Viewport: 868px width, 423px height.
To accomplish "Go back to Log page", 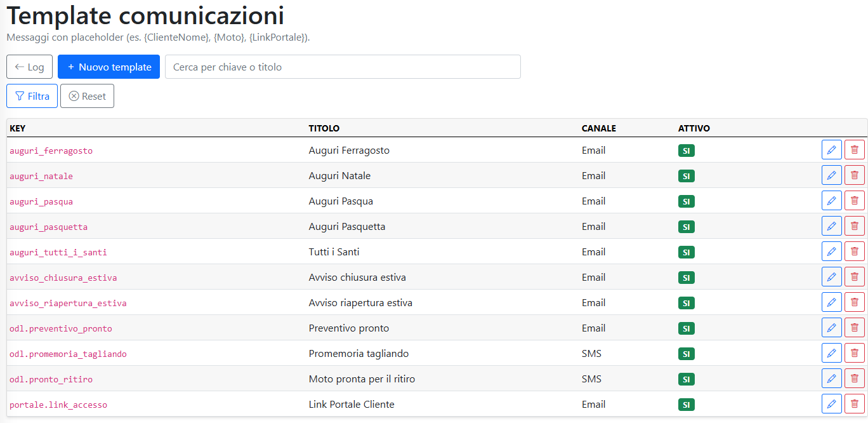I will [29, 67].
